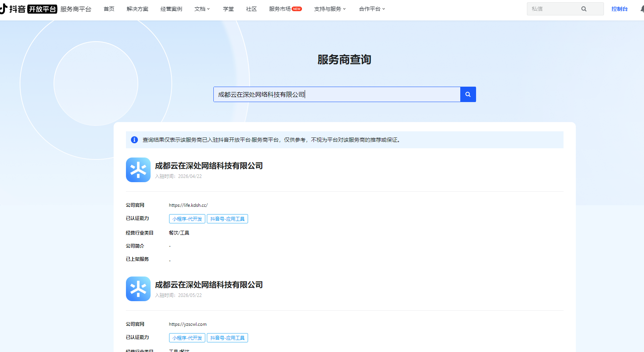Click 小程序-代开发 tag under yzscwl.com entry
Screen dimensions: 644x352
click(187, 338)
